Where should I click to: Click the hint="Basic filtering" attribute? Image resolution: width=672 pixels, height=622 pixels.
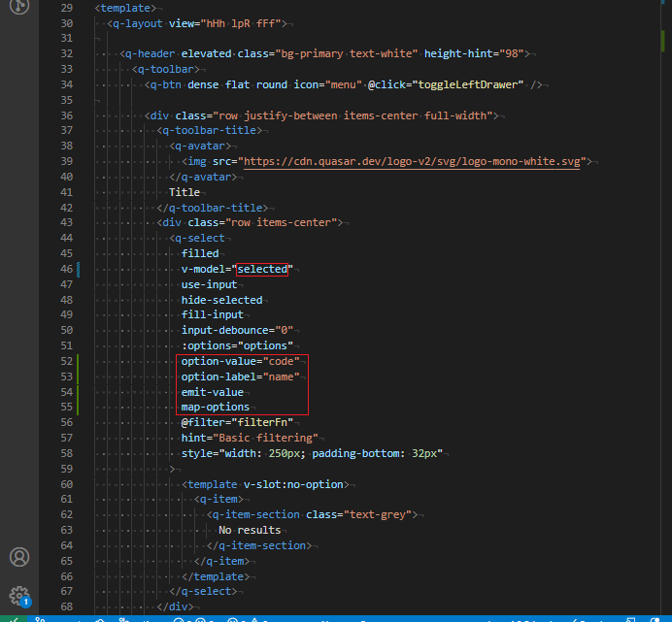point(250,439)
